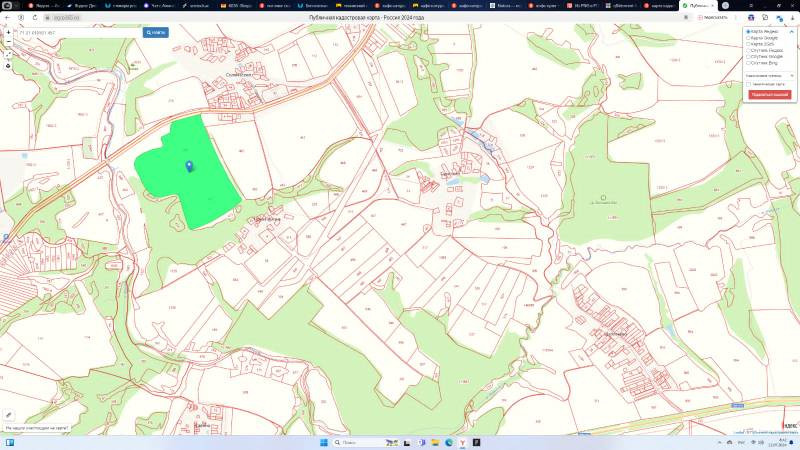Zoom in with the plus button

pyautogui.click(x=8, y=32)
